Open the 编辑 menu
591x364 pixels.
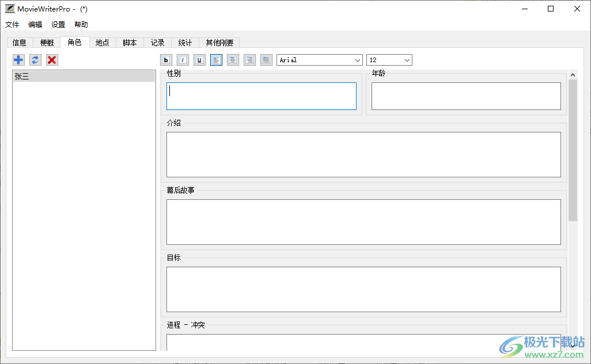[x=35, y=25]
